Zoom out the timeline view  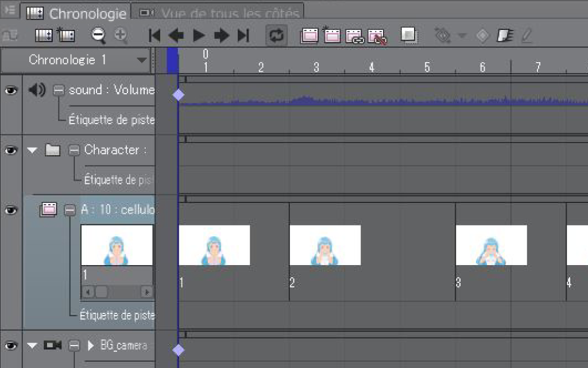[x=98, y=36]
